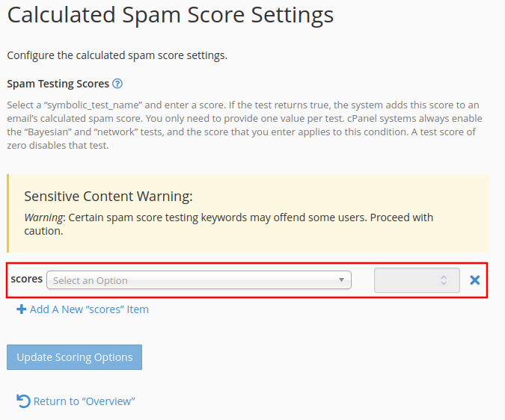Click the Calculated Spam Score Settings title
This screenshot has width=505, height=420.
(x=171, y=15)
